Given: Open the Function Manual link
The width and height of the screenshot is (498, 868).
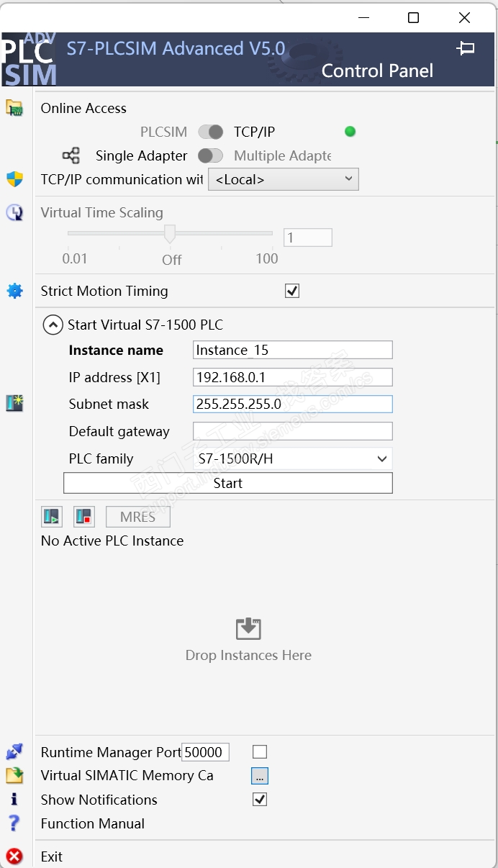Looking at the screenshot, I should [93, 823].
